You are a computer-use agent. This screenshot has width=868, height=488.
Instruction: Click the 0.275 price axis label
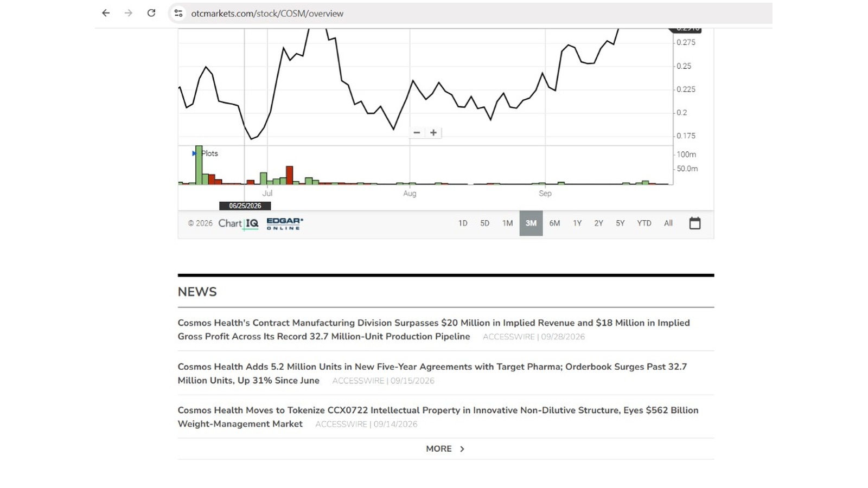tap(686, 42)
